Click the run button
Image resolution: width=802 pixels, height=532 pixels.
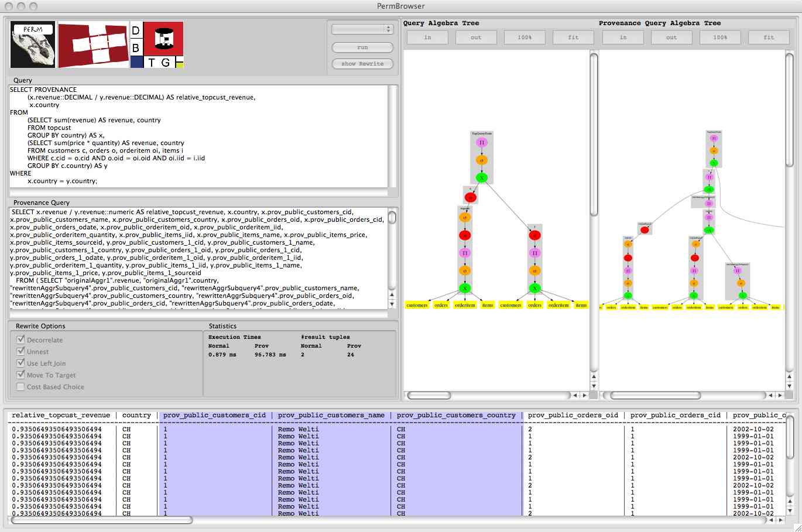coord(362,47)
